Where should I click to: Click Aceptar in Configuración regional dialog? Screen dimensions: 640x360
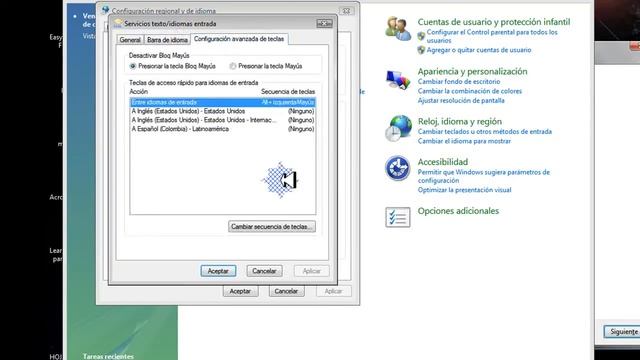coord(240,291)
